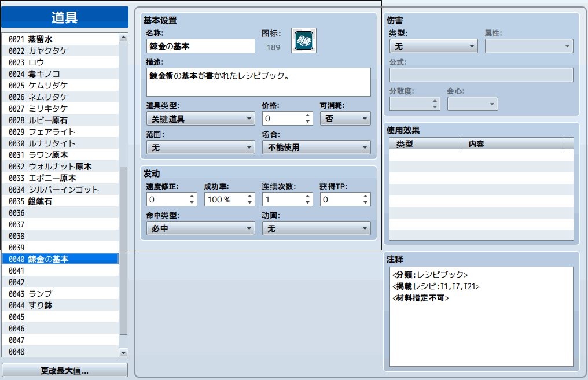Click the 类型 column header in 使用效果
This screenshot has height=380, width=588.
click(425, 143)
